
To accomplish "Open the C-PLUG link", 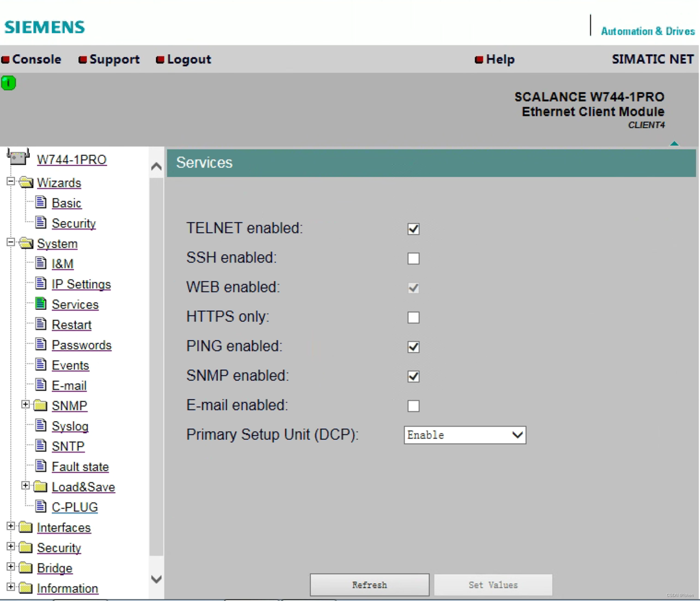I will click(x=75, y=507).
